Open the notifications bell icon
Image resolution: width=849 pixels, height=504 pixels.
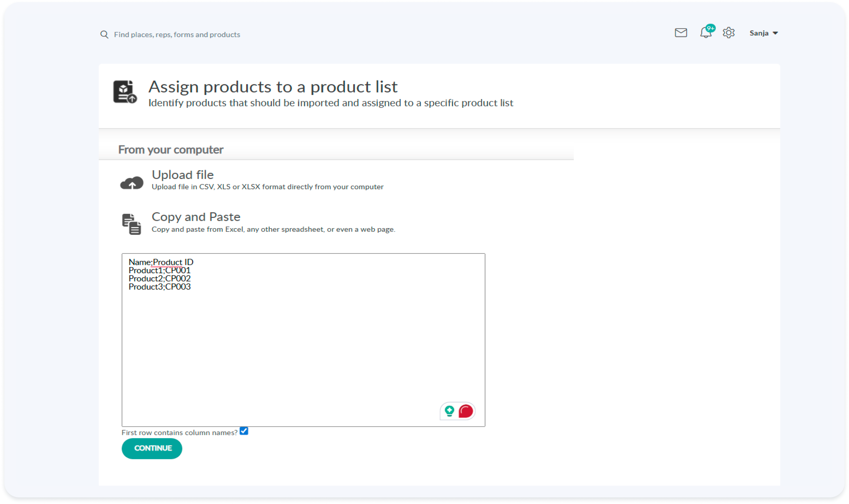point(705,34)
